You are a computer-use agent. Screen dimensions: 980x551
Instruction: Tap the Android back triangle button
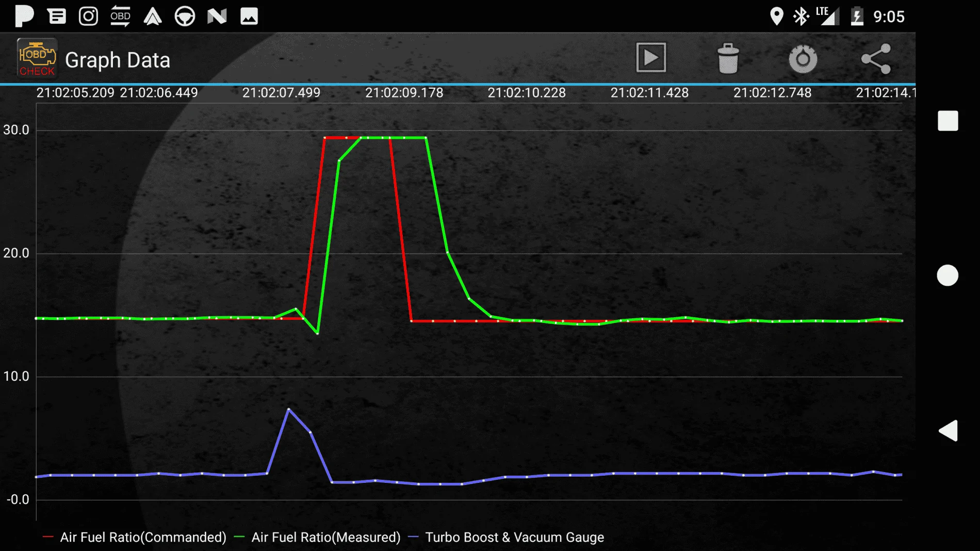pyautogui.click(x=948, y=430)
